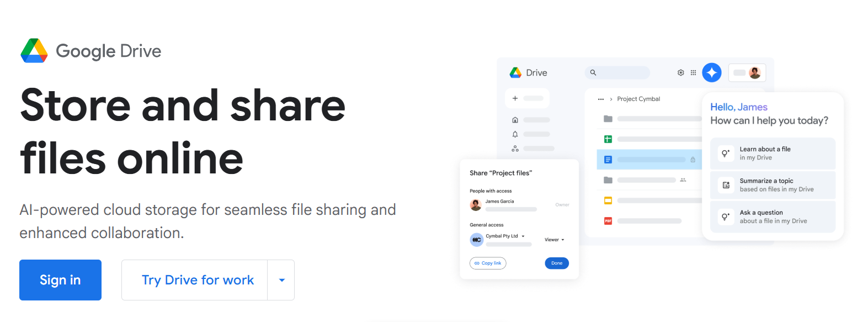Click the three-dots breadcrumb before Project Cymbal
The width and height of the screenshot is (868, 322).
pyautogui.click(x=600, y=99)
